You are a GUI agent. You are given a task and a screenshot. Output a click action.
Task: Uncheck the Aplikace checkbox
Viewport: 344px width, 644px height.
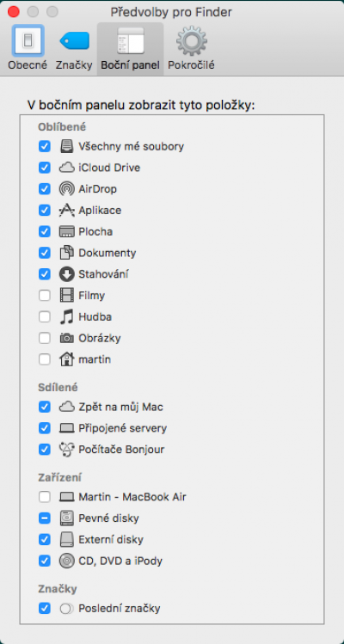pyautogui.click(x=45, y=211)
